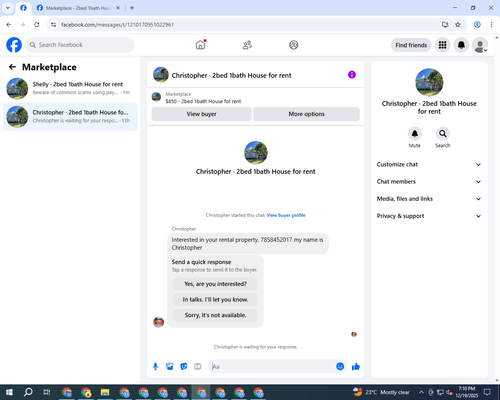Show hidden system tray icons chevron
This screenshot has width=500, height=400.
(421, 392)
